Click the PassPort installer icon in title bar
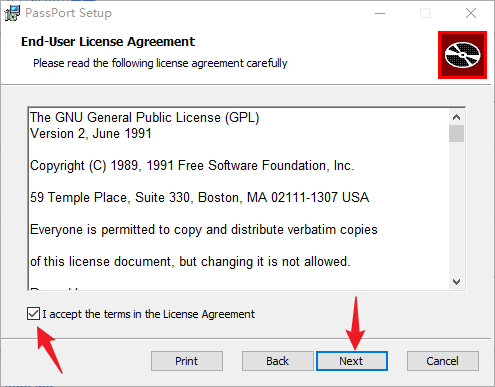The height and width of the screenshot is (387, 495). [x=12, y=13]
